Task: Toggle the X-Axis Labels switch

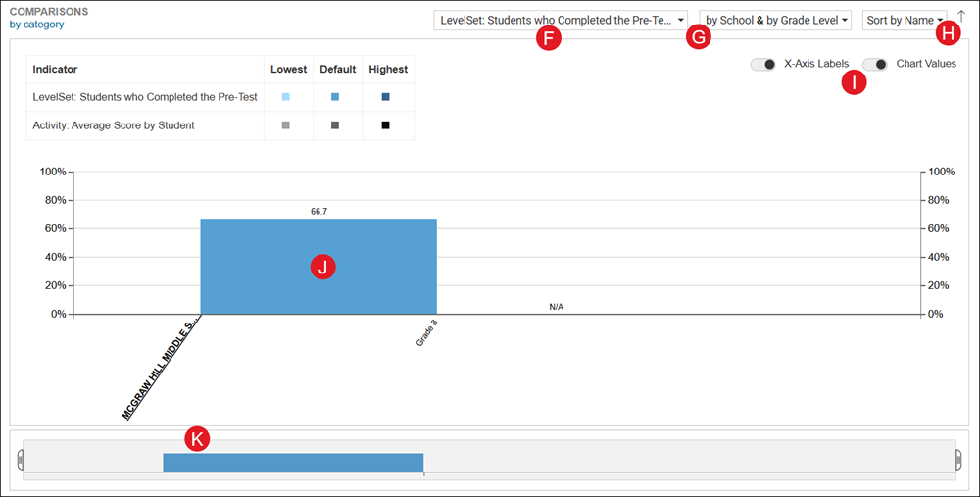Action: [763, 64]
